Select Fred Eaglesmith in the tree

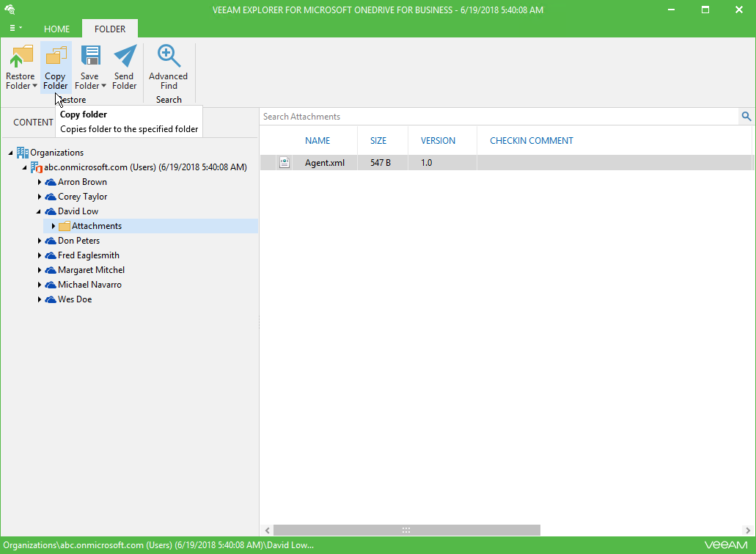click(89, 255)
